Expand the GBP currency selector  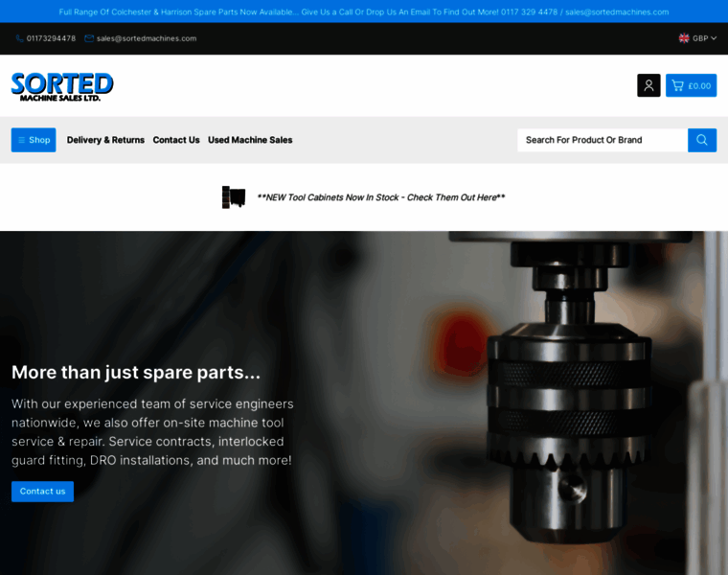[699, 38]
